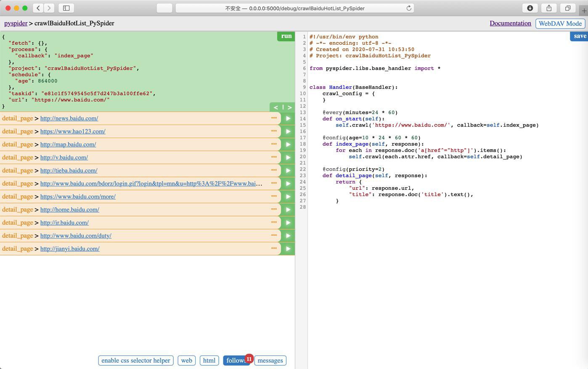
Task: Switch to the web tab
Action: [x=187, y=361]
